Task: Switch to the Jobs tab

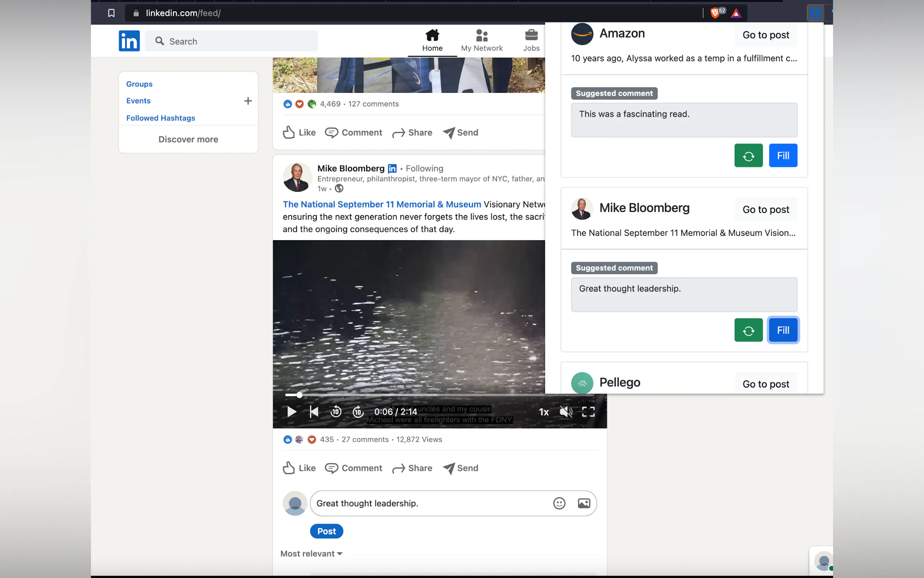Action: [531, 40]
